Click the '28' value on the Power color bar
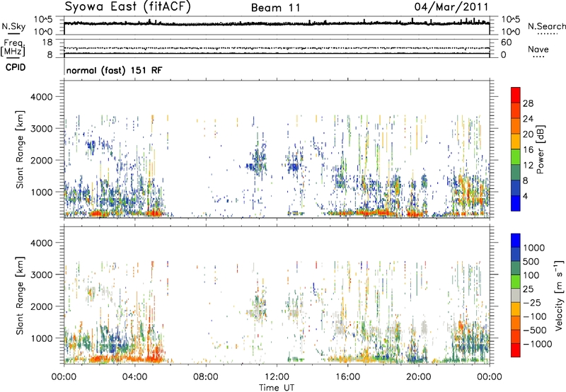 coord(528,103)
